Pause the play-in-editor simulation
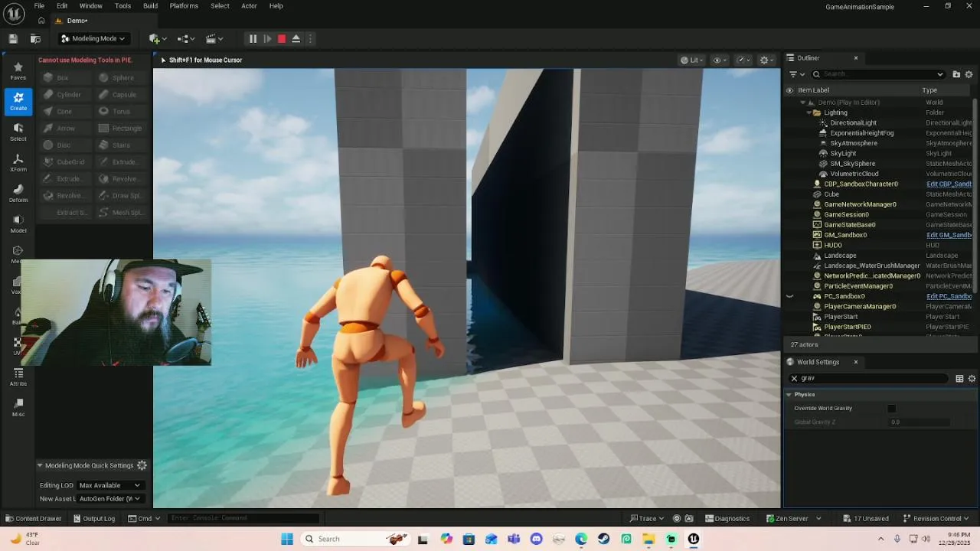 click(253, 39)
